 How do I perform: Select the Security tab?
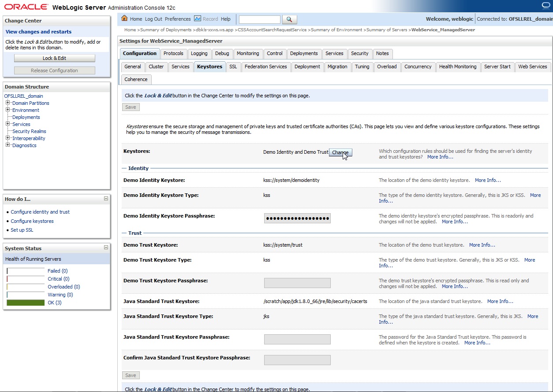pos(360,53)
